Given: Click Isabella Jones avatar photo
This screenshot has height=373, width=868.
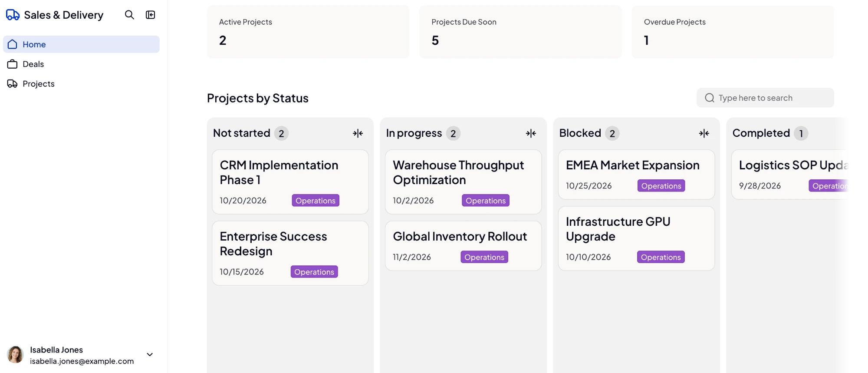Looking at the screenshot, I should click(15, 355).
